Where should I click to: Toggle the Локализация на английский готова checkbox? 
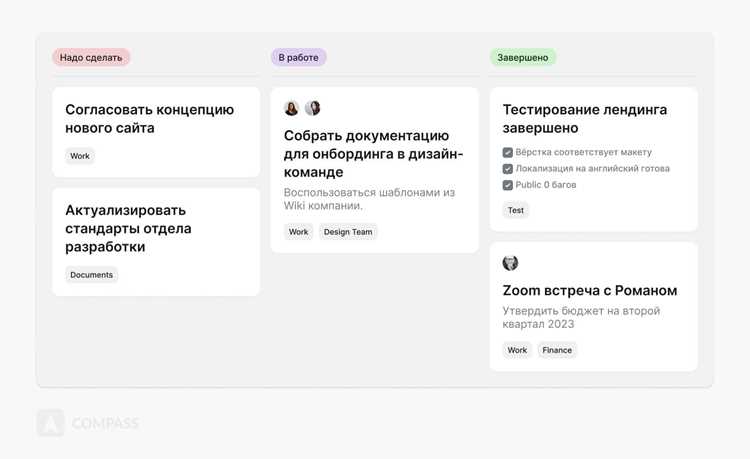tap(507, 169)
